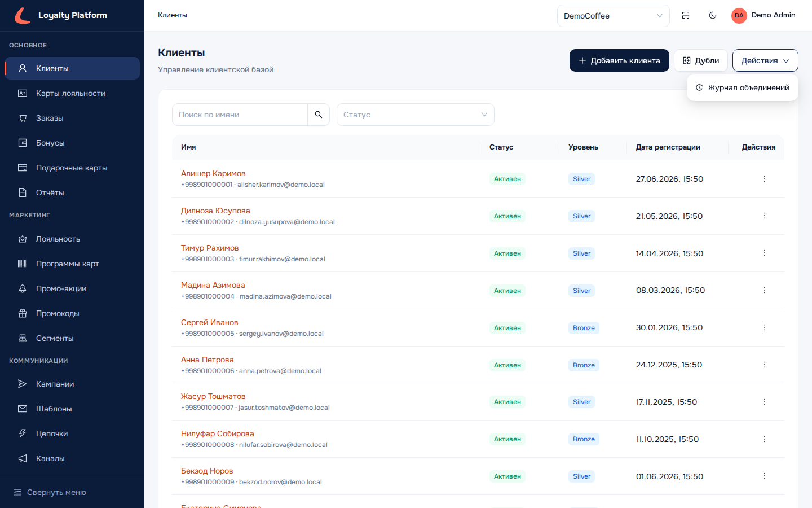The image size is (812, 508).
Task: Click the Клиенты active sidebar item
Action: [x=72, y=68]
